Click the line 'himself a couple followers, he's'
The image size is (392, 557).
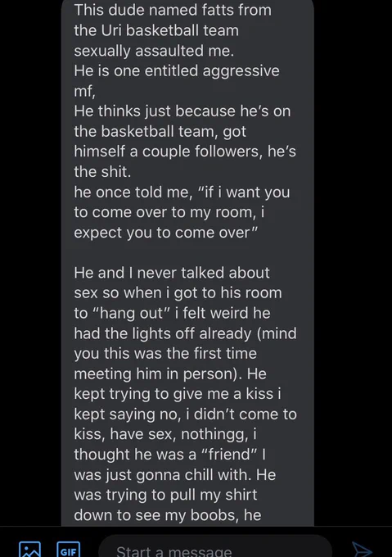point(185,152)
